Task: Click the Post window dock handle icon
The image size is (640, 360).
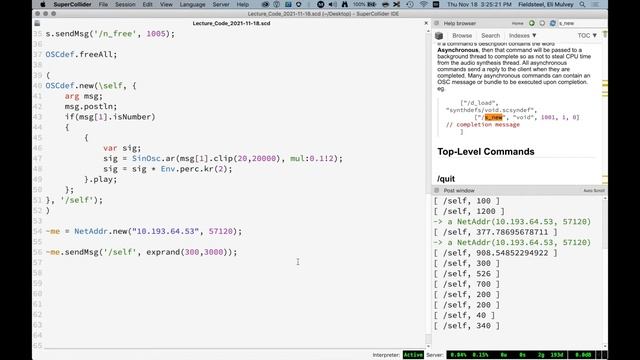Action: click(436, 190)
